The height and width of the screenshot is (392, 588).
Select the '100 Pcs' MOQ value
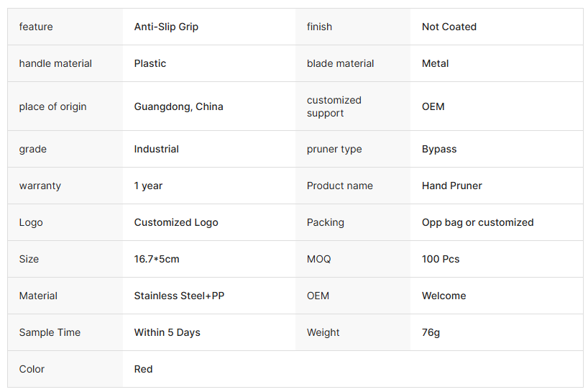coord(441,259)
